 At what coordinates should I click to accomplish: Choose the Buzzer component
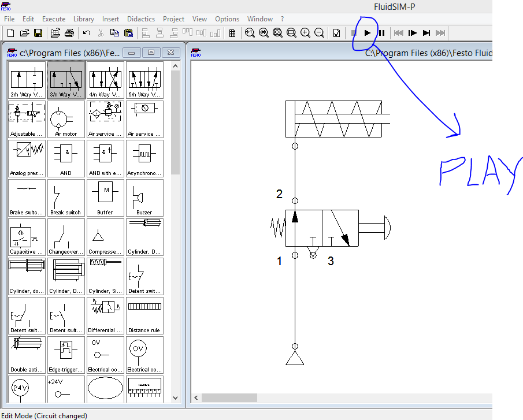[144, 198]
